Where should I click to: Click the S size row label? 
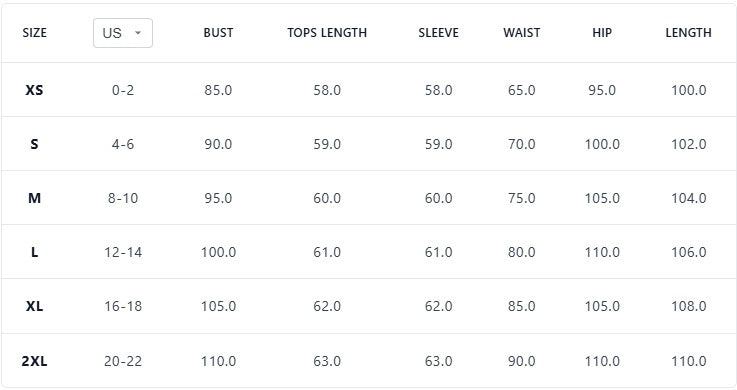[x=34, y=144]
